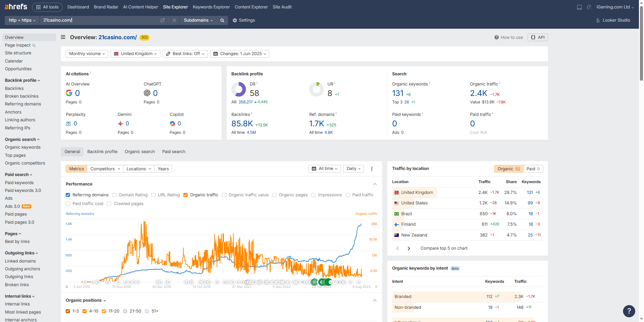Screen dimensions: 644x322
Task: Switch to the Backlink profile tab
Action: [x=102, y=152]
